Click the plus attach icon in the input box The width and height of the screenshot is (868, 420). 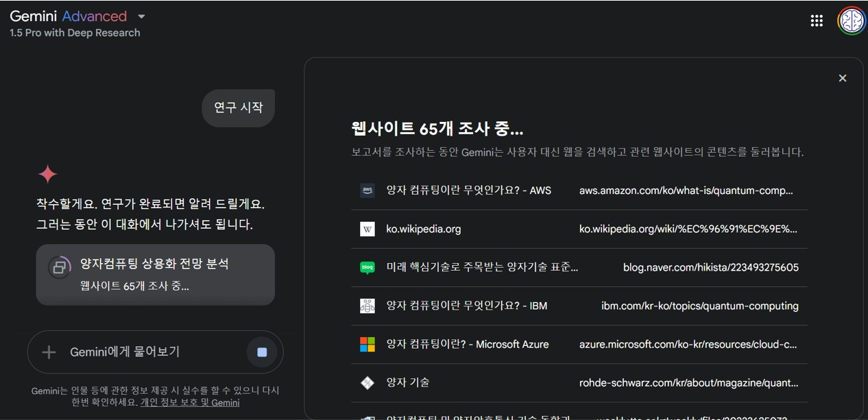point(49,352)
